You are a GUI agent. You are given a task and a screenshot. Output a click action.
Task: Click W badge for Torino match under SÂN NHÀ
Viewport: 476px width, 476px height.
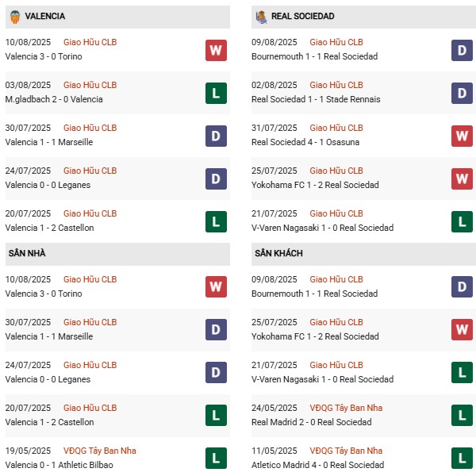click(x=216, y=286)
